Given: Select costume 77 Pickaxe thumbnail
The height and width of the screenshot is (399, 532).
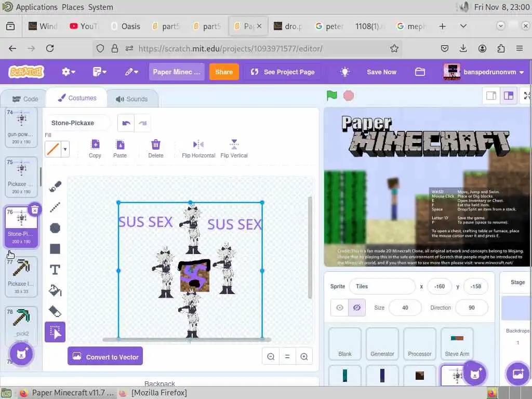Looking at the screenshot, I should pos(21,276).
